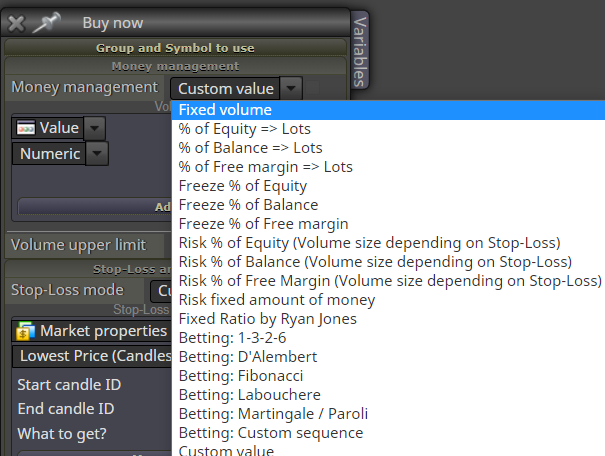Choose % of Balance => Lots
The image size is (605, 456).
[388, 148]
